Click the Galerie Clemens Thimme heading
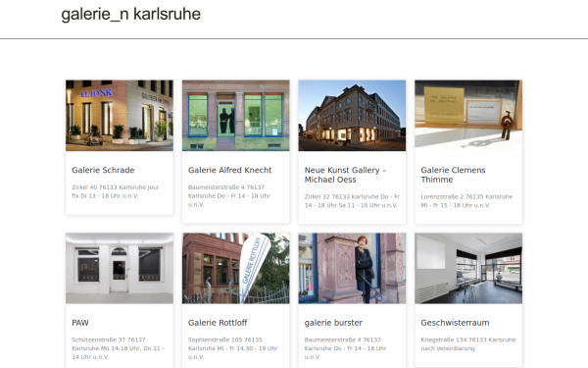588x368 pixels. (x=453, y=175)
